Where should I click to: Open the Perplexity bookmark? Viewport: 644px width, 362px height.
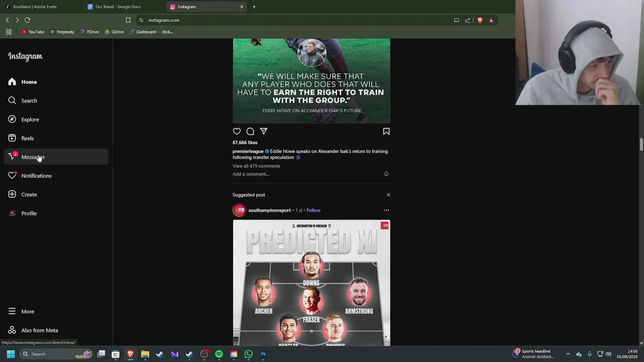point(62,32)
